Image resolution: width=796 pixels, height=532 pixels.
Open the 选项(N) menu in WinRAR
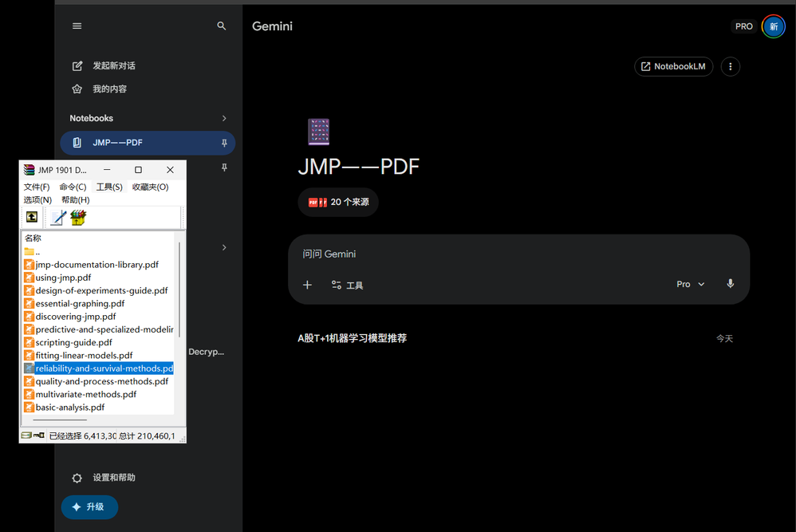[x=37, y=199]
